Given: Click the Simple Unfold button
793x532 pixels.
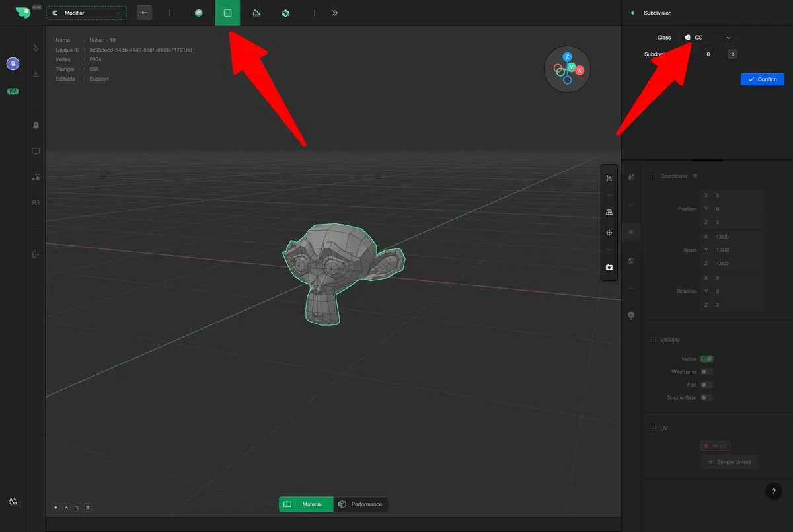Looking at the screenshot, I should pos(729,462).
